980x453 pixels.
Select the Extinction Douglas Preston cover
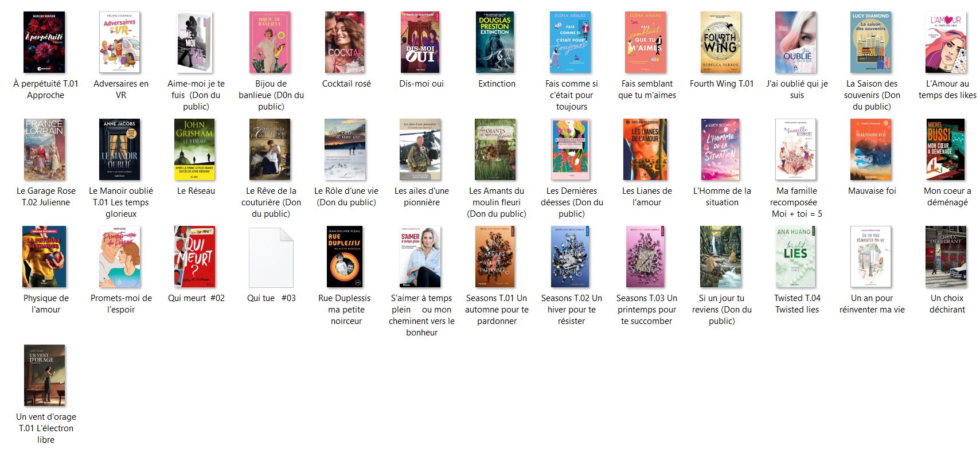point(495,42)
